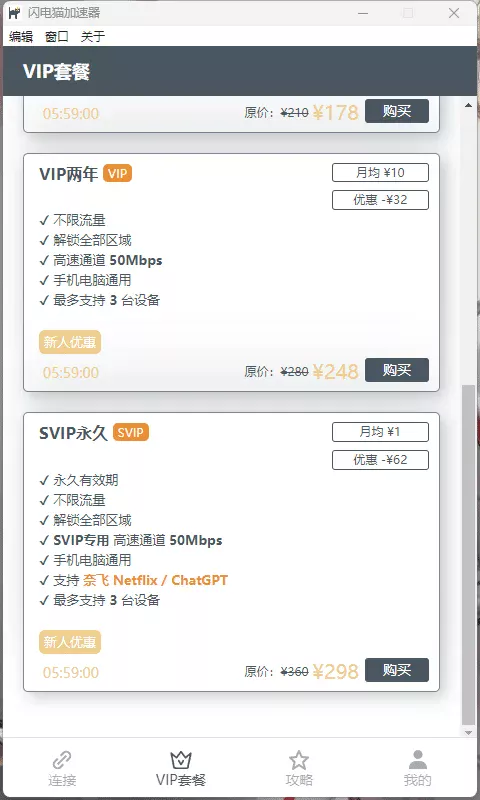The width and height of the screenshot is (480, 800).
Task: Buy the VIP两年 plan for ¥248
Action: 397,370
